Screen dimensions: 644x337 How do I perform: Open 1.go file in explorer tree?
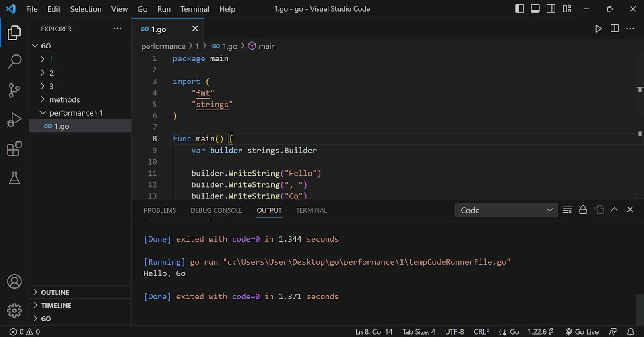(x=80, y=126)
